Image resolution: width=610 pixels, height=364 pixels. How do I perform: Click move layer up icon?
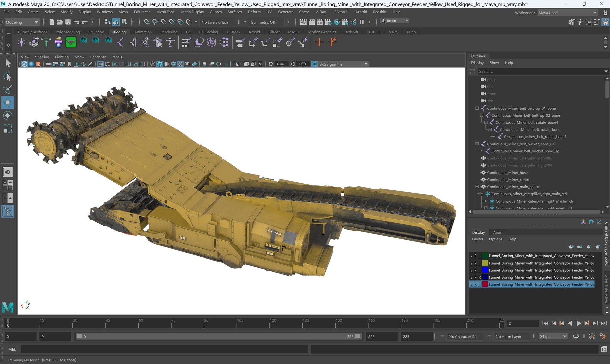point(571,247)
